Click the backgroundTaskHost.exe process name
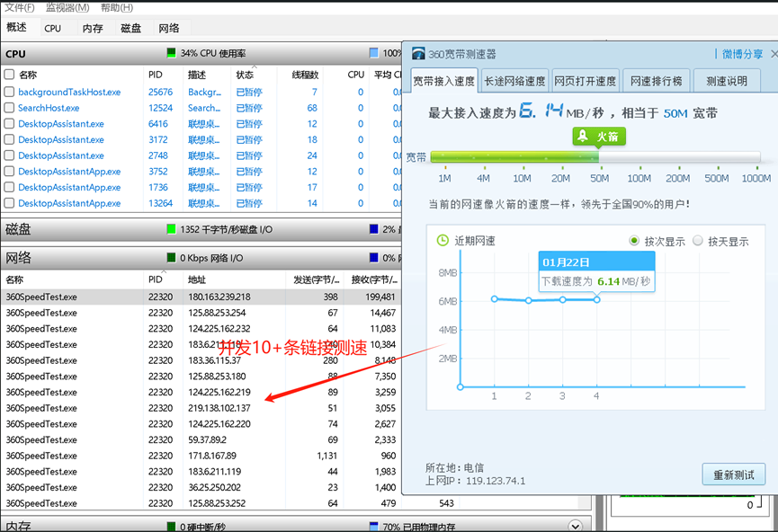The image size is (778, 532). point(69,92)
